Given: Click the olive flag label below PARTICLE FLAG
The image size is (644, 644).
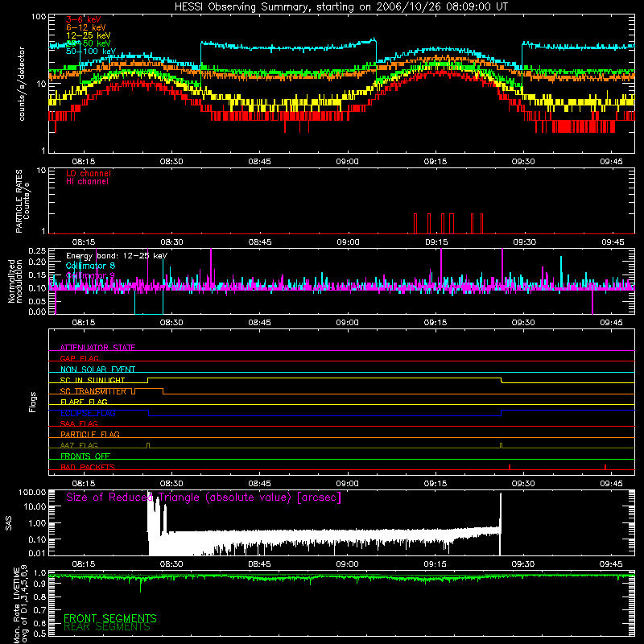Looking at the screenshot, I should tap(79, 445).
